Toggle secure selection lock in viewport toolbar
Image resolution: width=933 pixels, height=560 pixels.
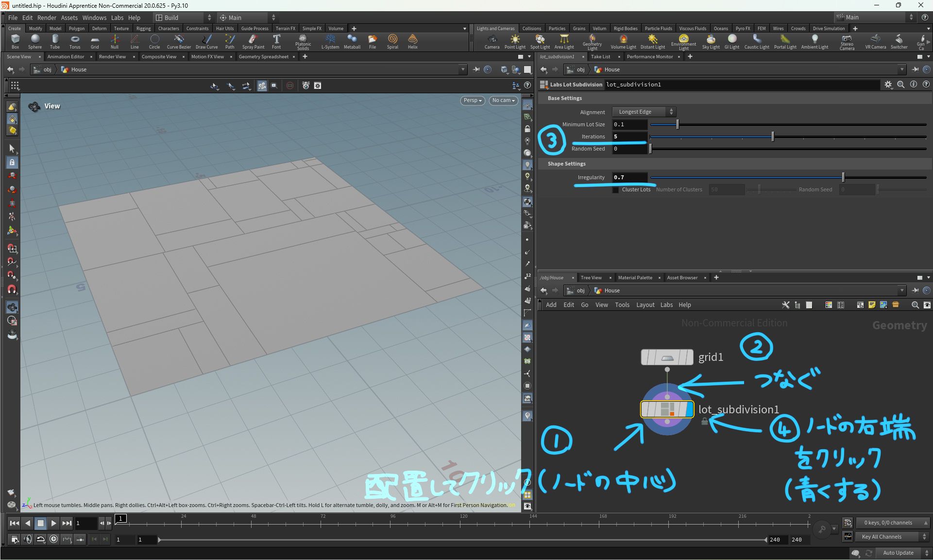(x=12, y=163)
